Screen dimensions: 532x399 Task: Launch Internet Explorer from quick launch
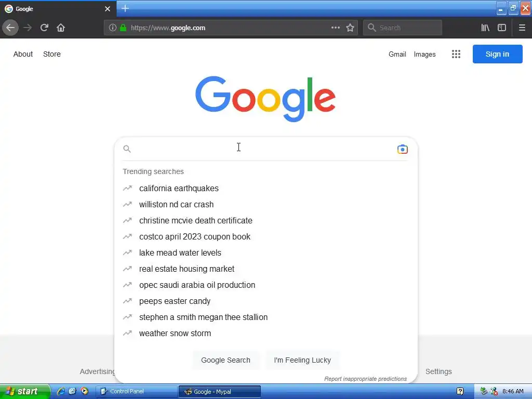(61, 391)
